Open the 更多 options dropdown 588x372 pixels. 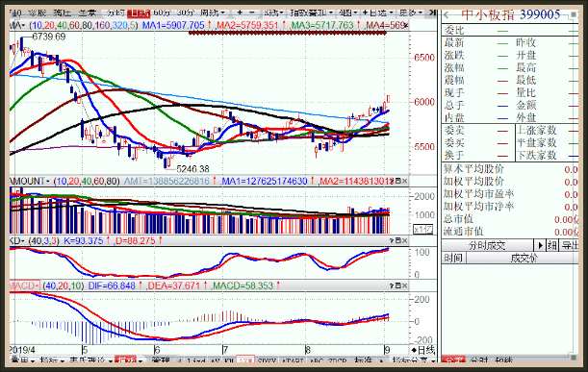pos(410,13)
